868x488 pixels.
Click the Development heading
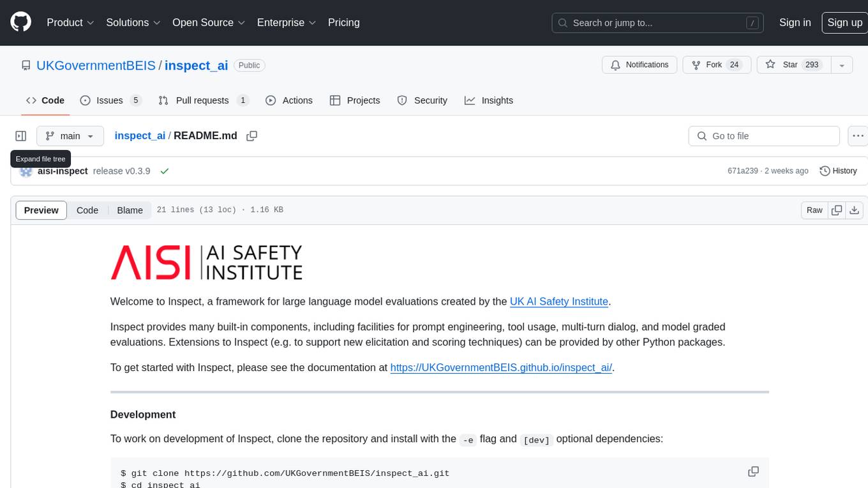[143, 415]
